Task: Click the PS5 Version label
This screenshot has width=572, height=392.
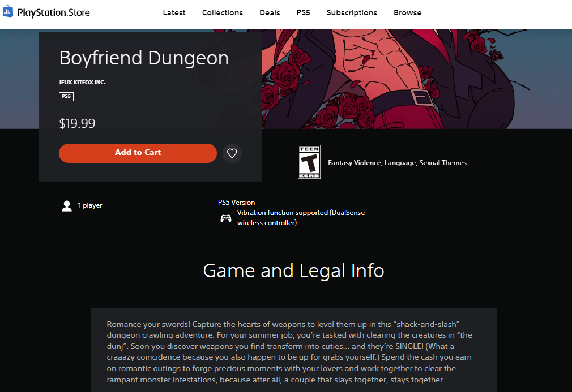Action: tap(236, 203)
